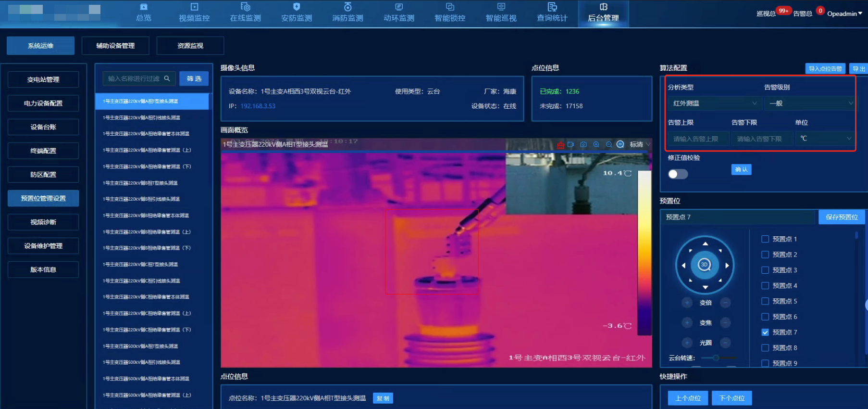Image resolution: width=868 pixels, height=409 pixels.
Task: Click the zoom in magnifier on video toolbar
Action: [x=596, y=144]
